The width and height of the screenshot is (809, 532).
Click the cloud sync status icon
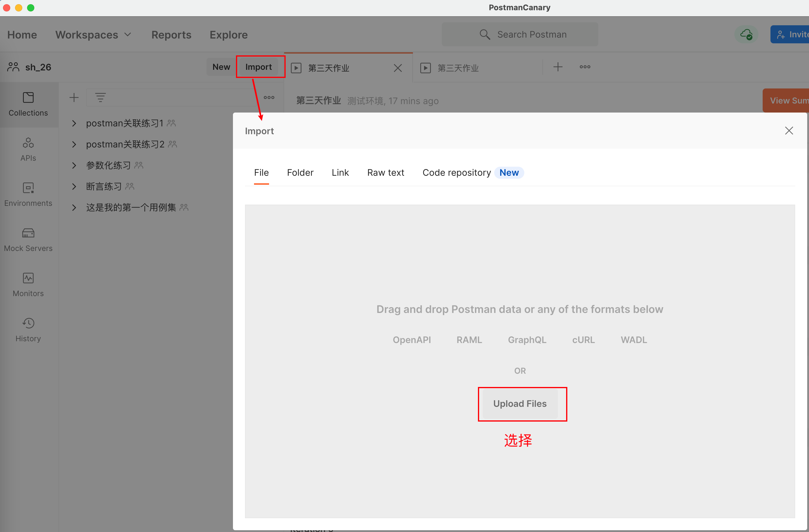(x=746, y=34)
